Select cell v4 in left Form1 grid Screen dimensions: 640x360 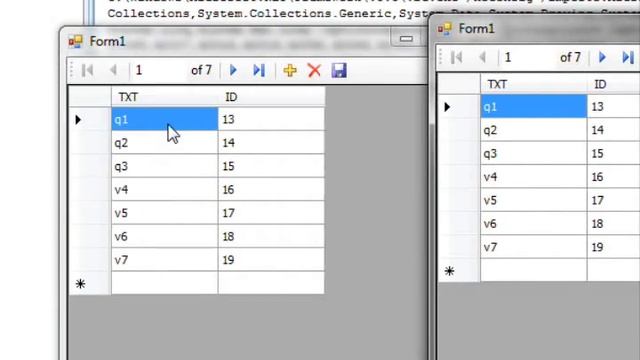[x=164, y=189]
